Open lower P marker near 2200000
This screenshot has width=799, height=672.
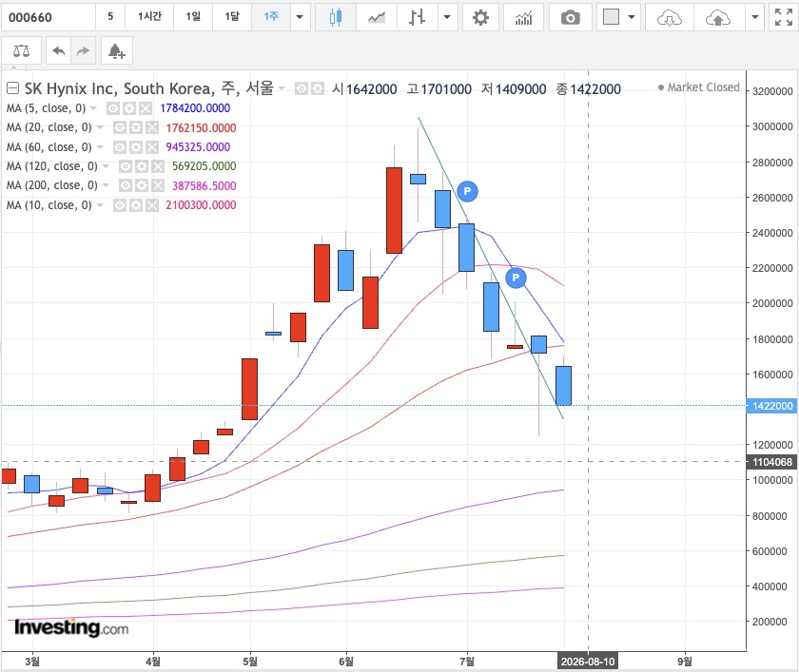pos(516,278)
